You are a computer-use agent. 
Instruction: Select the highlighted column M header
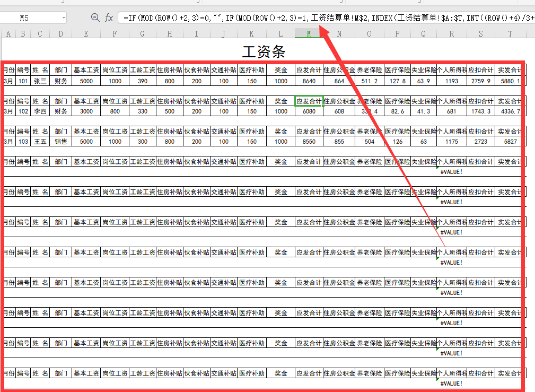[x=308, y=33]
